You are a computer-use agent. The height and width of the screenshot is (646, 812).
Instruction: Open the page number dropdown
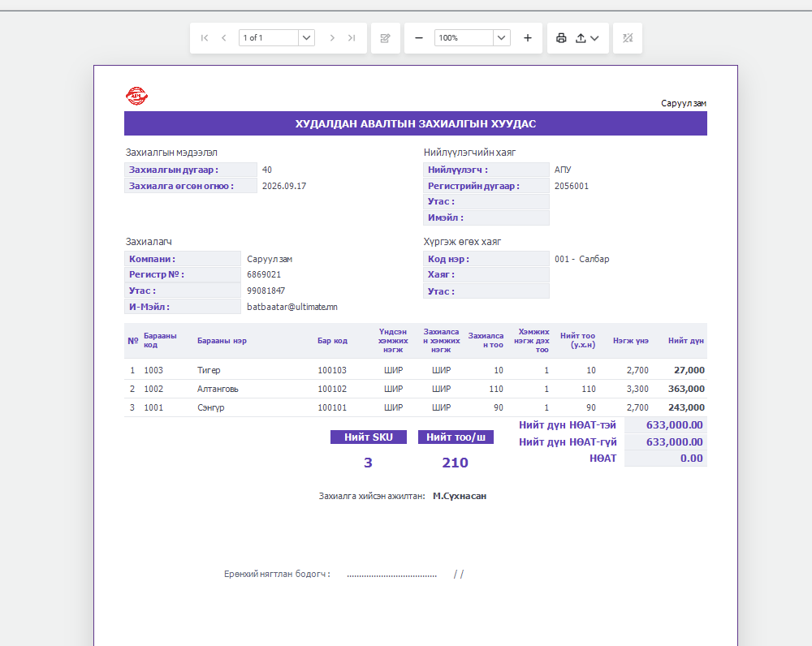(307, 38)
